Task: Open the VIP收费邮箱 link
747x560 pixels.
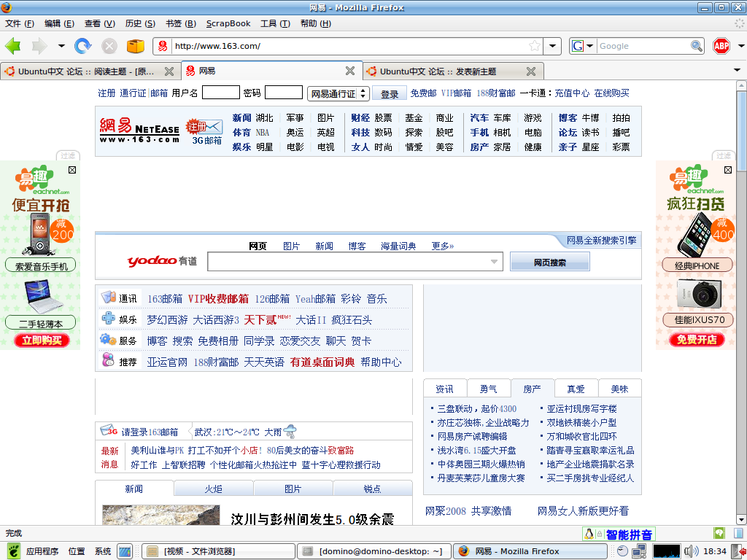Action: [x=218, y=298]
